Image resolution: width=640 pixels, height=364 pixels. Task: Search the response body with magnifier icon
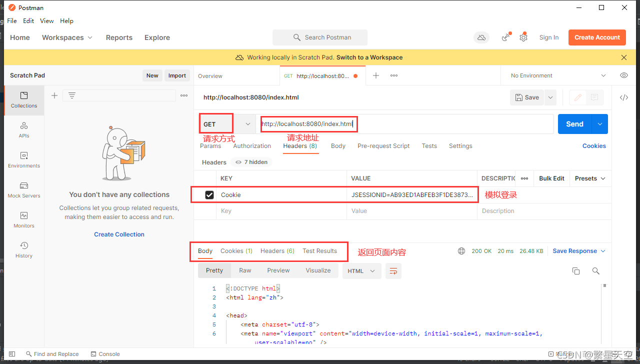coord(595,271)
